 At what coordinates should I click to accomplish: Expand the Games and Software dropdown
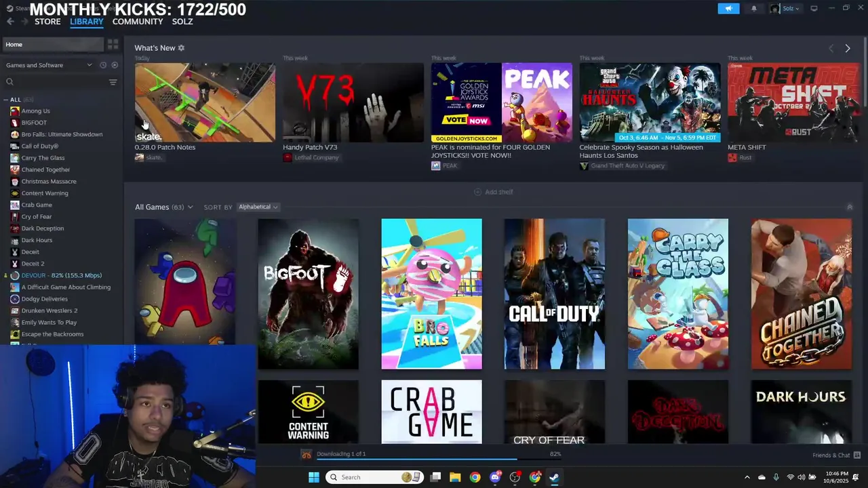(89, 65)
